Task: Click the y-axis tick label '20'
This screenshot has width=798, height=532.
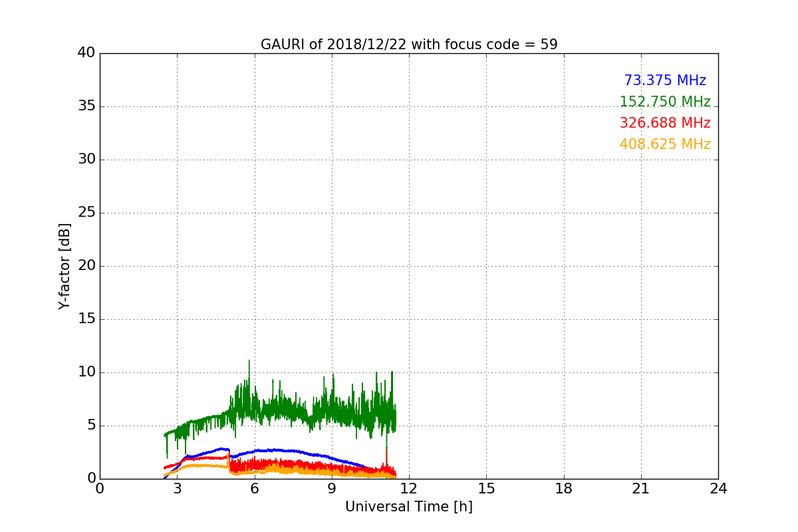Action: point(86,266)
